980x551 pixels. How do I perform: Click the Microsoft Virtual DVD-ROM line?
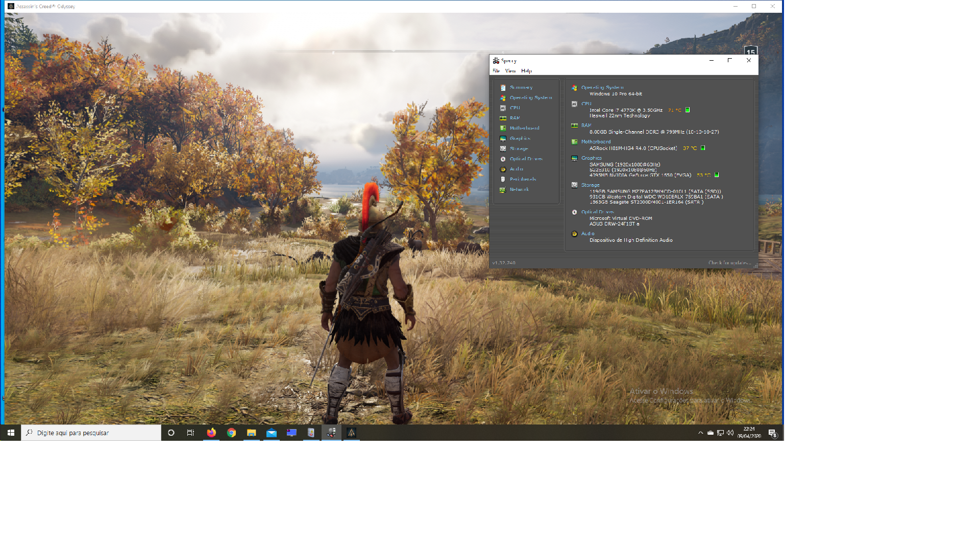pos(621,218)
